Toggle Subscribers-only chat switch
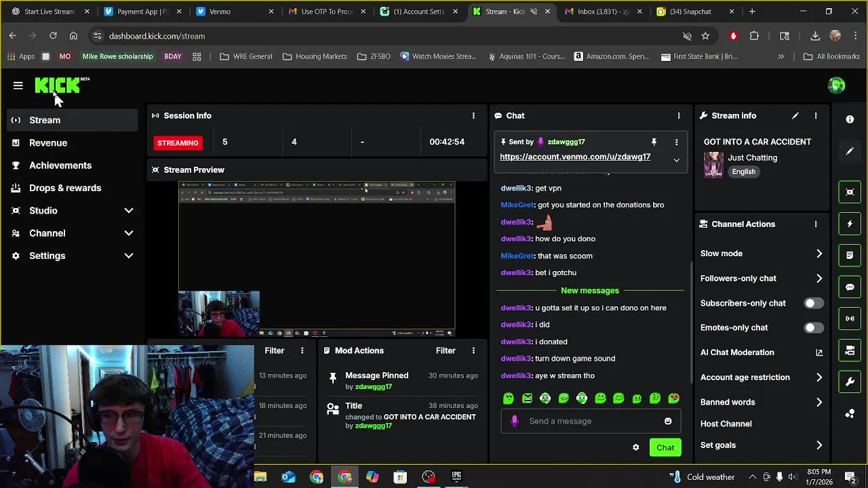Image resolution: width=868 pixels, height=488 pixels. (x=814, y=303)
